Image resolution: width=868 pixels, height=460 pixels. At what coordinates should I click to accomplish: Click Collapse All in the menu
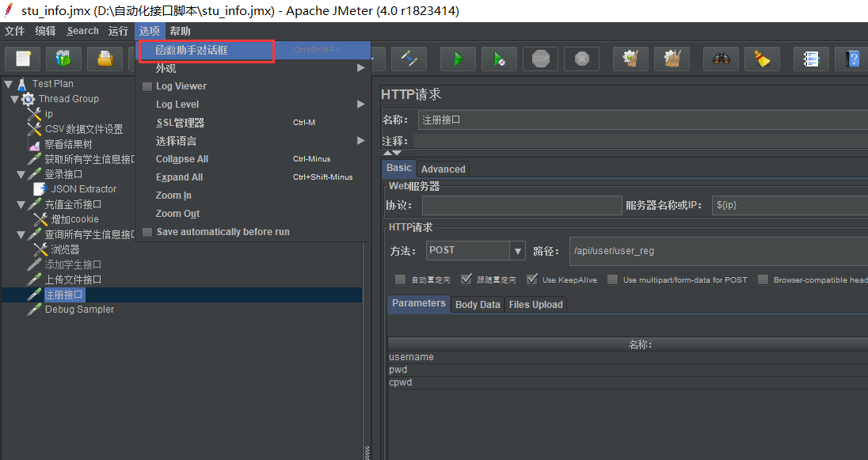[253, 159]
